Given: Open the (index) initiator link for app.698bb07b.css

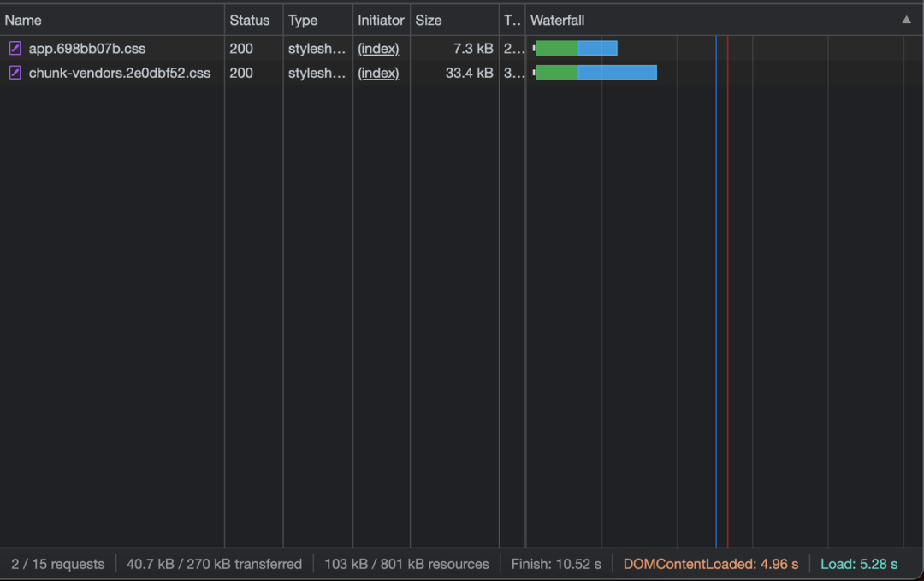Looking at the screenshot, I should pyautogui.click(x=378, y=48).
